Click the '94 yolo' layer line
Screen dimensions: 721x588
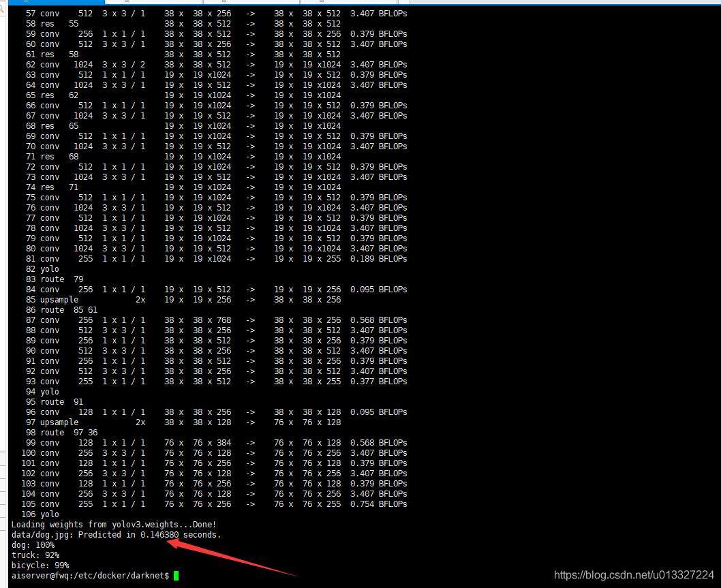[x=42, y=392]
